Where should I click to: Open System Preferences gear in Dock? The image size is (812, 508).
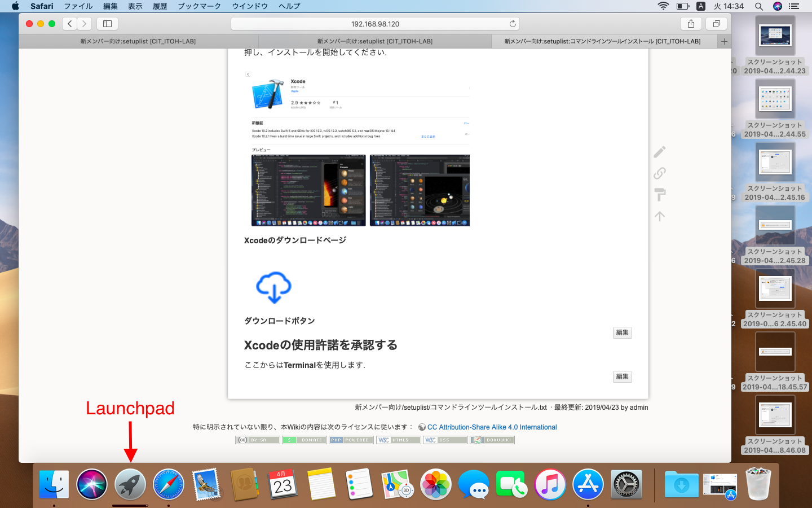pyautogui.click(x=626, y=484)
